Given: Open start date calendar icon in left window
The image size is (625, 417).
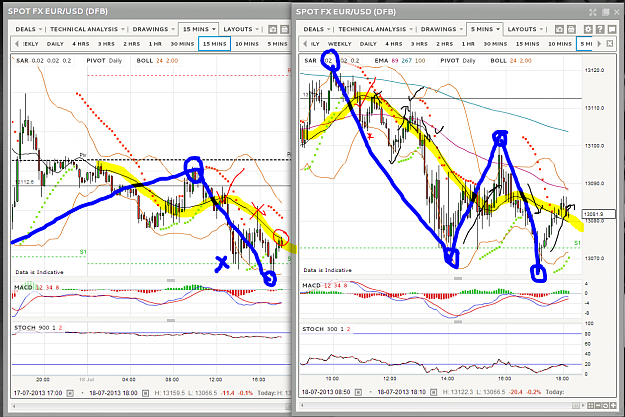Looking at the screenshot, I should [70, 393].
